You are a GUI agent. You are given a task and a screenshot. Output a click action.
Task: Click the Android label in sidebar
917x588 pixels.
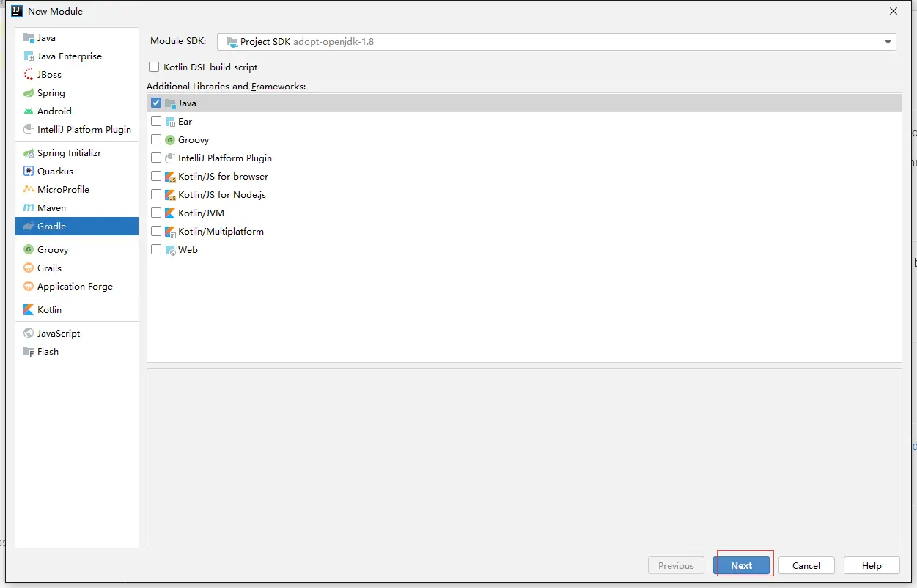coord(55,111)
